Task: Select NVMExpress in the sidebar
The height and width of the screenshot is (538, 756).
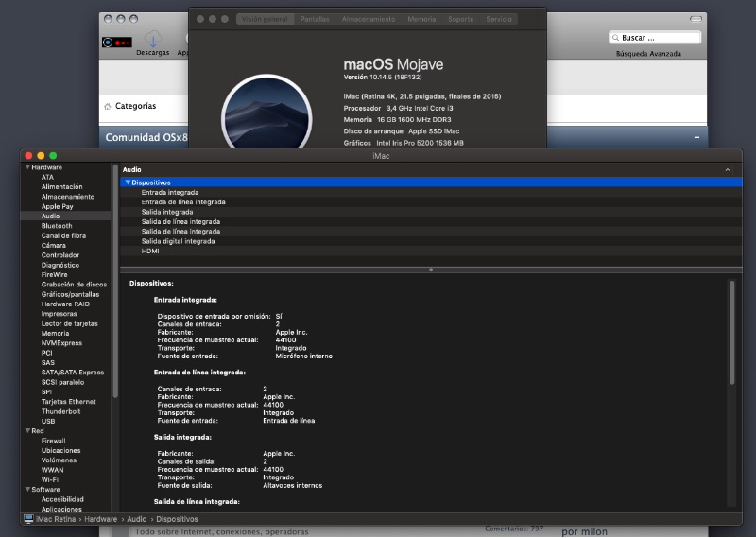Action: coord(61,343)
